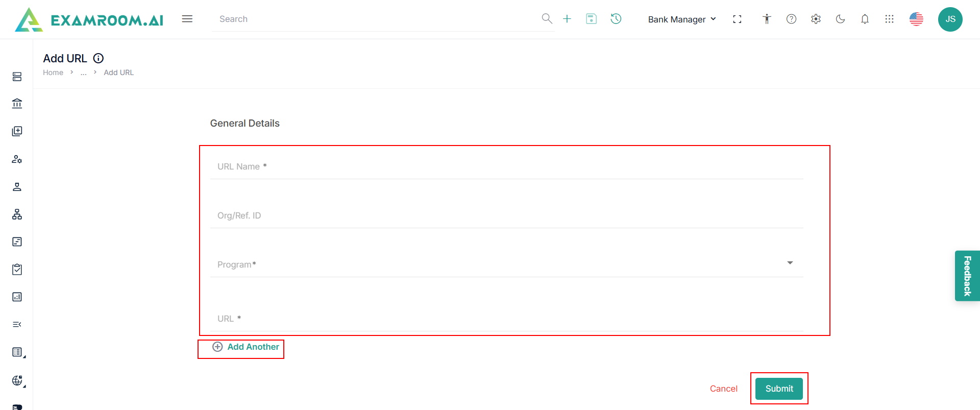Open the add-to-library sidebar icon
The width and height of the screenshot is (980, 410).
(17, 131)
